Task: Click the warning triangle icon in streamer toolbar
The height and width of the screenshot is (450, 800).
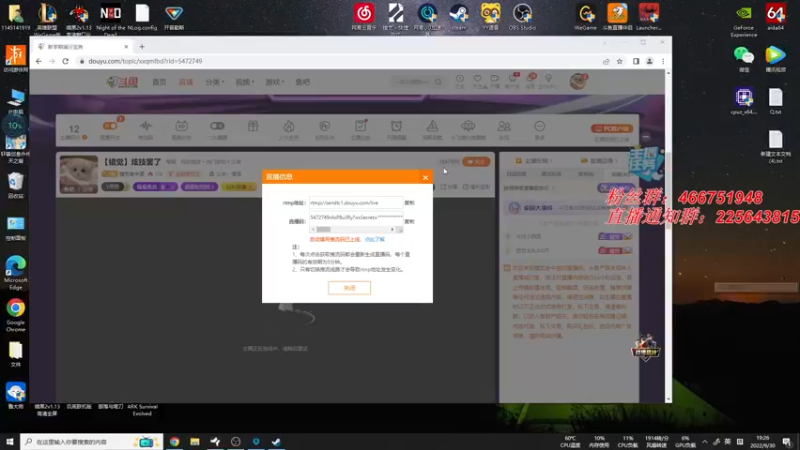Action: point(432,126)
